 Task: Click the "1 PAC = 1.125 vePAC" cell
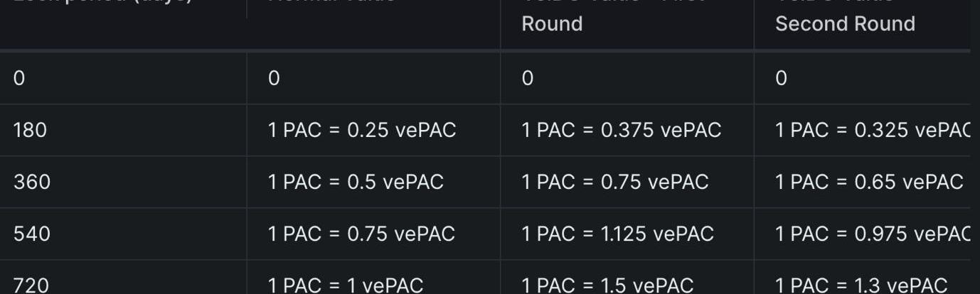(x=617, y=234)
